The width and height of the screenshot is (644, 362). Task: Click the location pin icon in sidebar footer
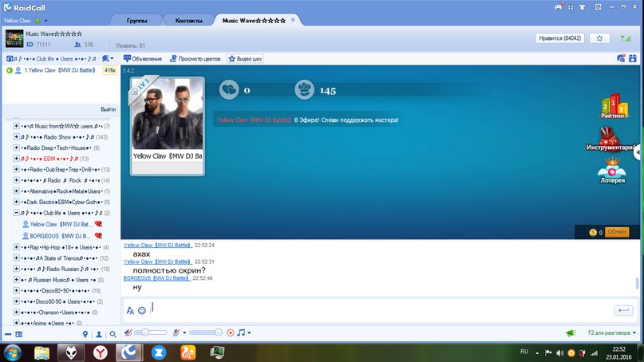tap(85, 335)
